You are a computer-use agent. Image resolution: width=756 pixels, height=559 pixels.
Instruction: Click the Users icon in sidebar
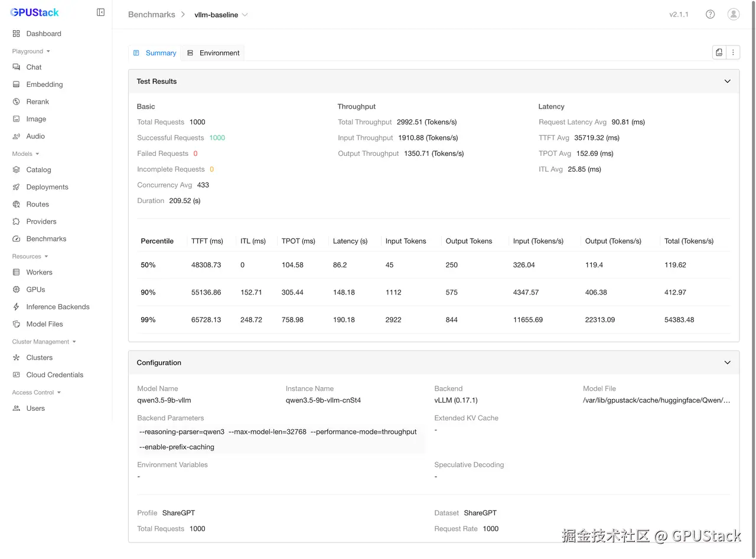coord(16,408)
